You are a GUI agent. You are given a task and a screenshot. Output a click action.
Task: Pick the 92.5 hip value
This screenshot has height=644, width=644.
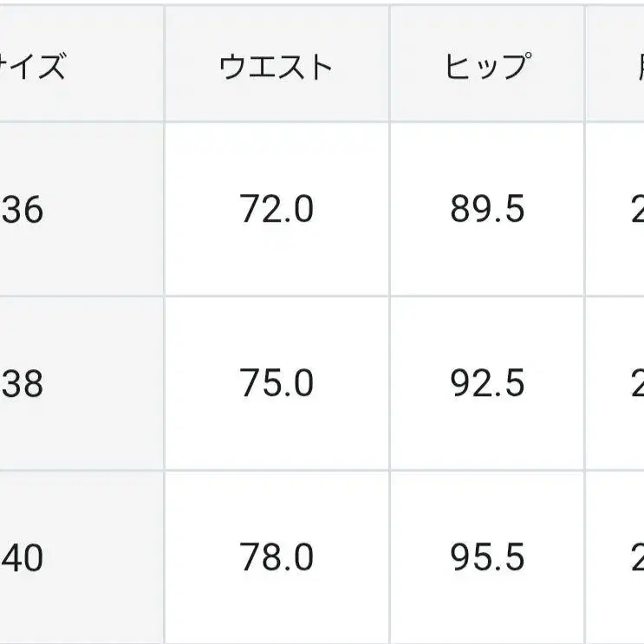point(487,383)
